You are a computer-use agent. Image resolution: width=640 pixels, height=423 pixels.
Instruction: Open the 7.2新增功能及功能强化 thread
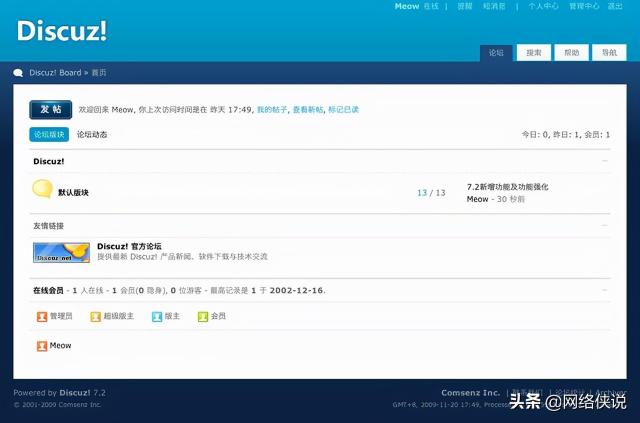coord(507,187)
